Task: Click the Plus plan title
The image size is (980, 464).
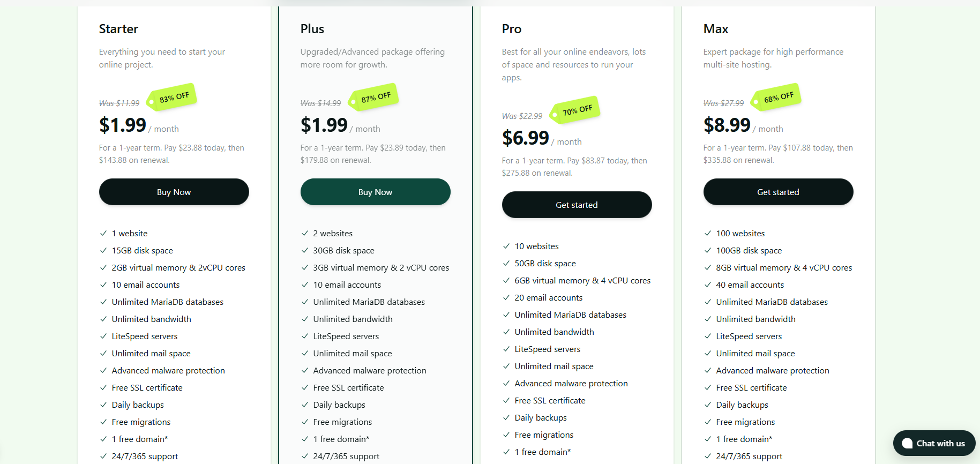Action: [x=312, y=29]
